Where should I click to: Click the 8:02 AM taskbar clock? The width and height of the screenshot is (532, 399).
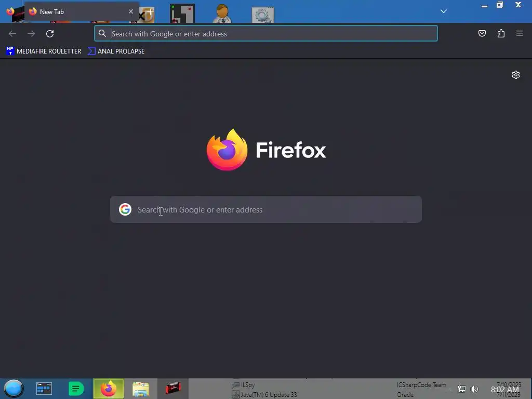coord(505,390)
